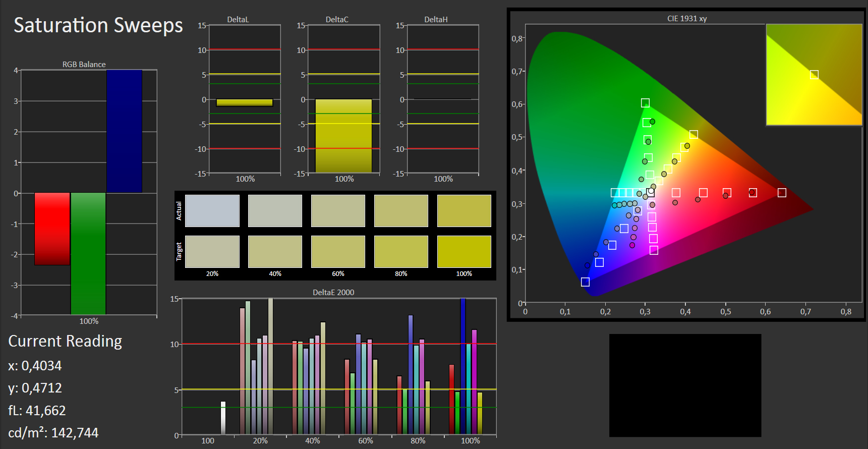Click the CIE 1931 xy title
Screen dimensions: 868x449
687,19
